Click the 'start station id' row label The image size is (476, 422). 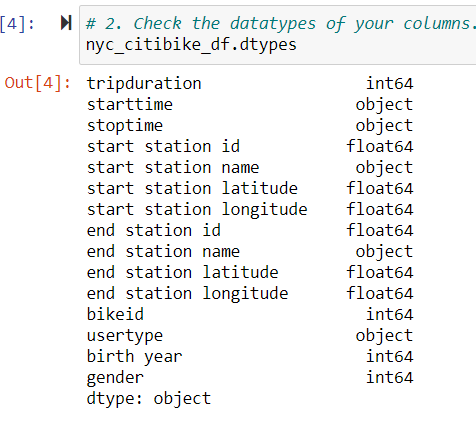[163, 146]
